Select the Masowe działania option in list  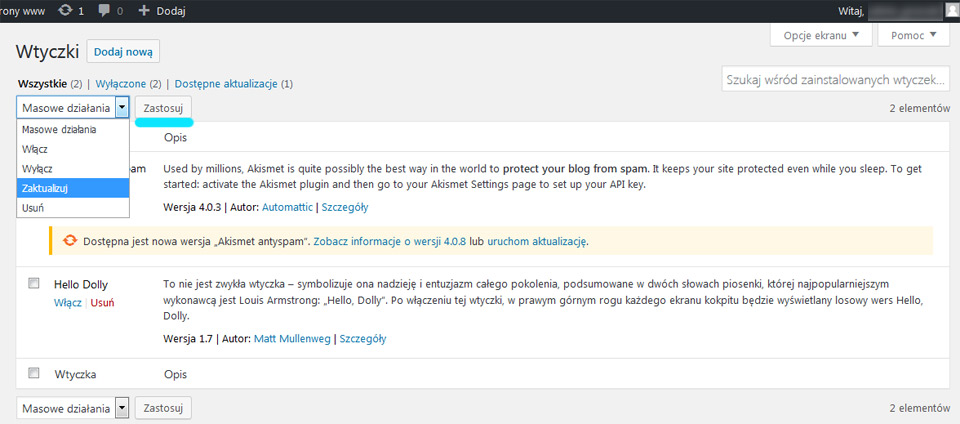73,129
